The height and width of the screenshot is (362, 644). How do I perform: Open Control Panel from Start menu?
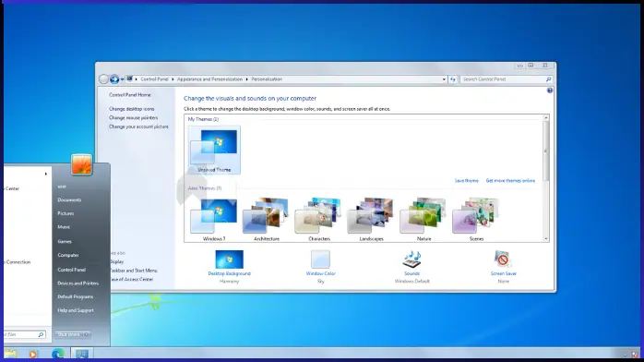point(71,270)
